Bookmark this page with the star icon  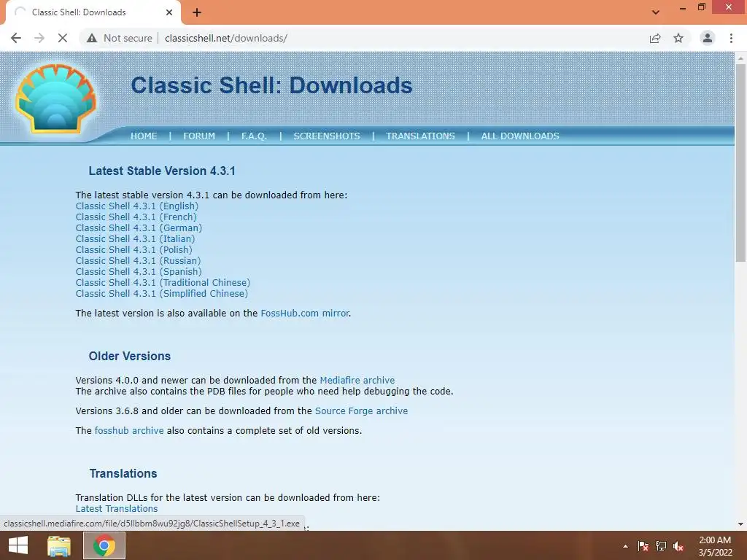pos(678,38)
